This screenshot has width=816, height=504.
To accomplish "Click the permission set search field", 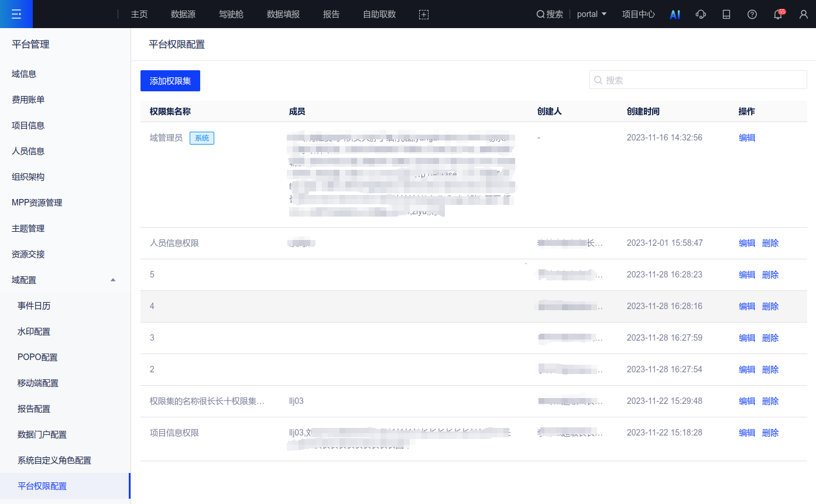I will tap(702, 80).
